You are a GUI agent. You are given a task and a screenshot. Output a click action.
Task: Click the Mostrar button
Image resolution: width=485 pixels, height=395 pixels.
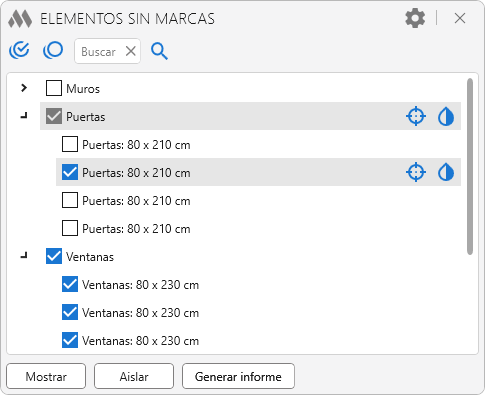pyautogui.click(x=46, y=376)
